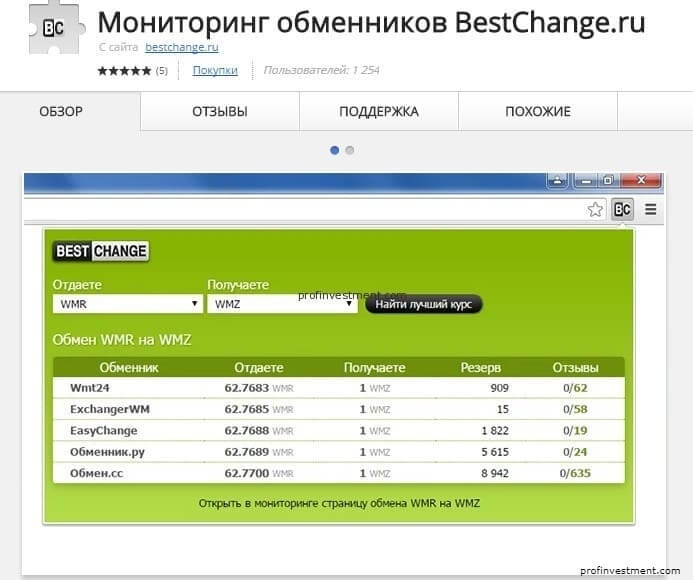Switch to the ОТЗЫВЫ tab
The width and height of the screenshot is (693, 580).
click(x=220, y=111)
